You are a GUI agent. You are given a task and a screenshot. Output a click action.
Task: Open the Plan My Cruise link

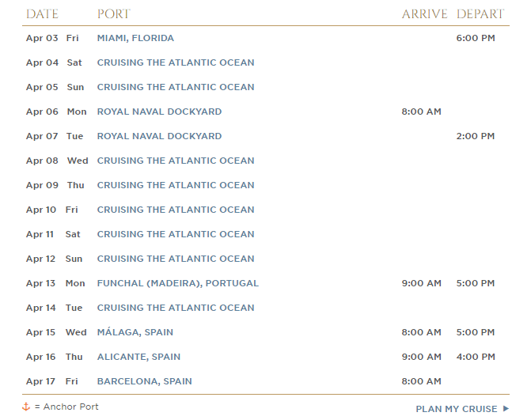(x=462, y=409)
